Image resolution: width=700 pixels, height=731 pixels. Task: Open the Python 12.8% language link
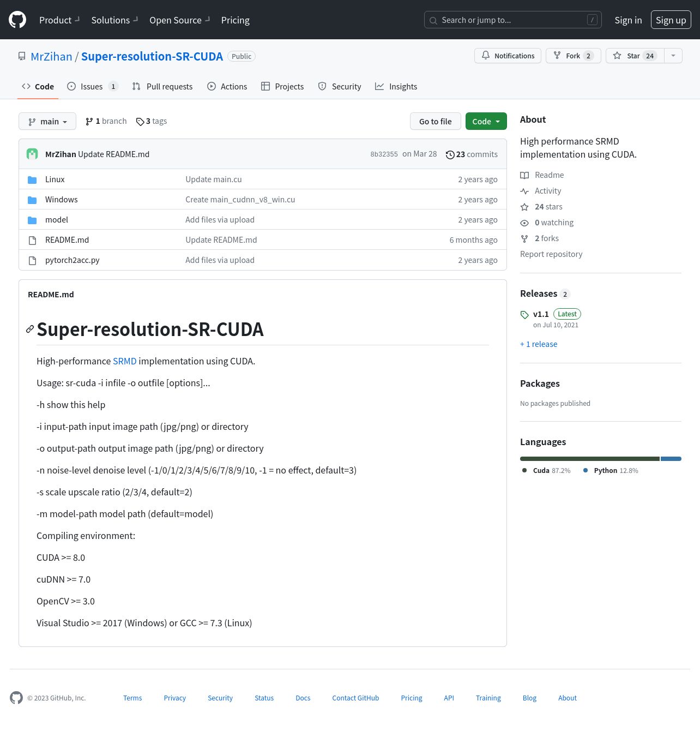click(x=611, y=470)
